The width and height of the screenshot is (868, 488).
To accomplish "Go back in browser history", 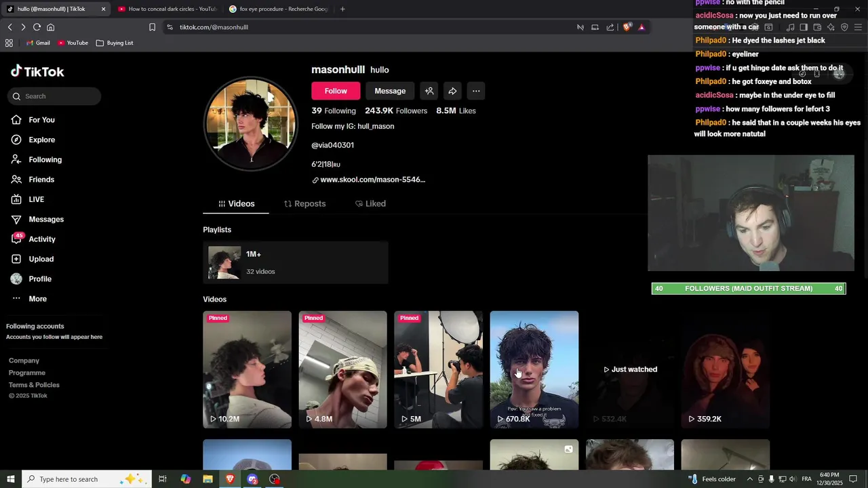I will pyautogui.click(x=9, y=27).
